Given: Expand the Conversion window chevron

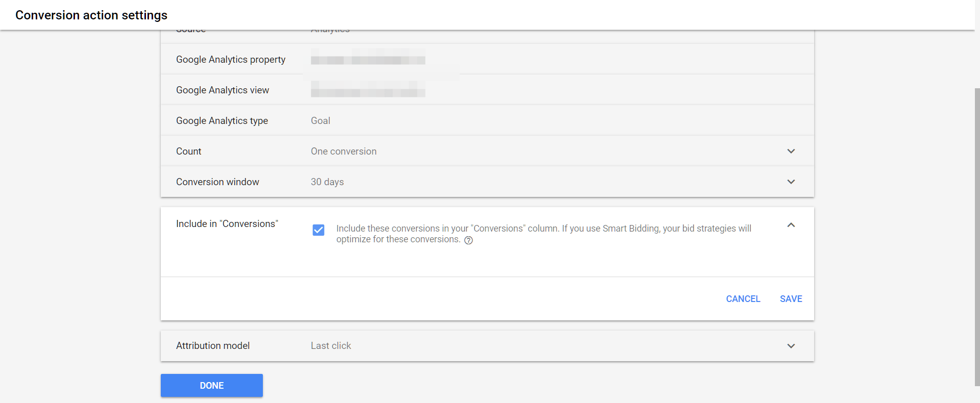Looking at the screenshot, I should [791, 182].
